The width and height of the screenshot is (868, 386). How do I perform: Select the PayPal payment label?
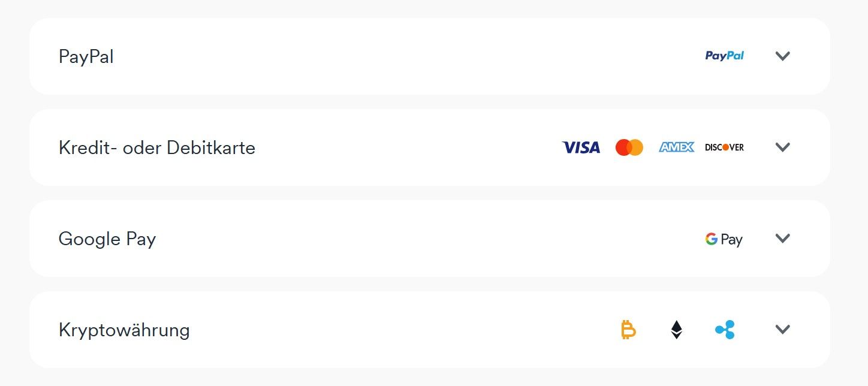pyautogui.click(x=86, y=56)
